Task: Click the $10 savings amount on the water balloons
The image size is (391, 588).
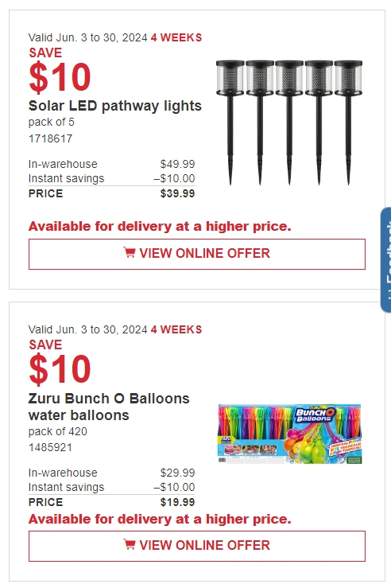Action: click(60, 369)
